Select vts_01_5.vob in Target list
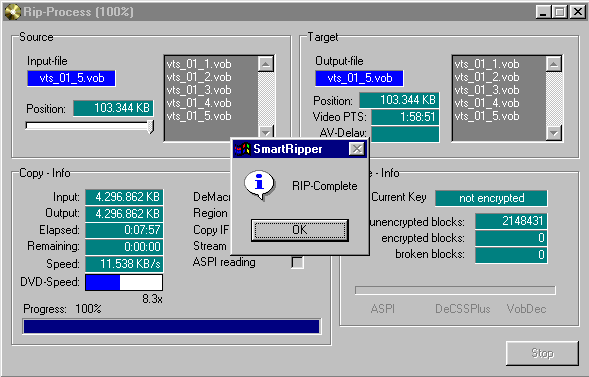Screen dimensions: 589x377 [x=487, y=116]
